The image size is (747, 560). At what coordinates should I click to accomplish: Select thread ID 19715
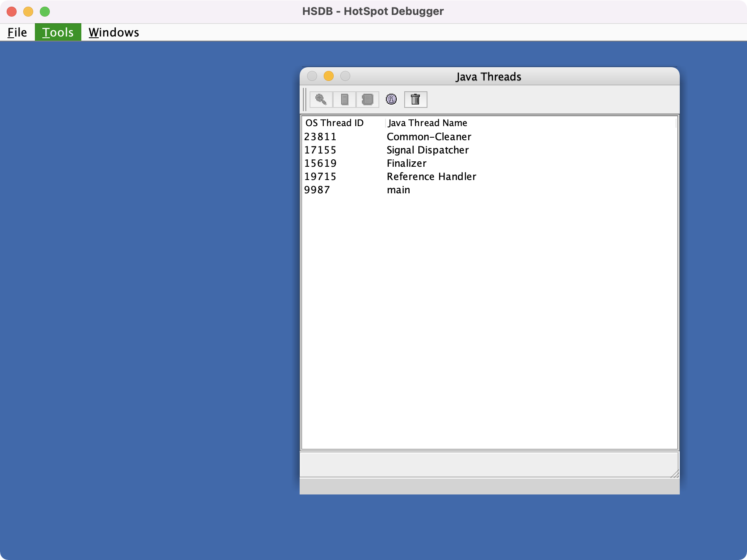point(320,177)
